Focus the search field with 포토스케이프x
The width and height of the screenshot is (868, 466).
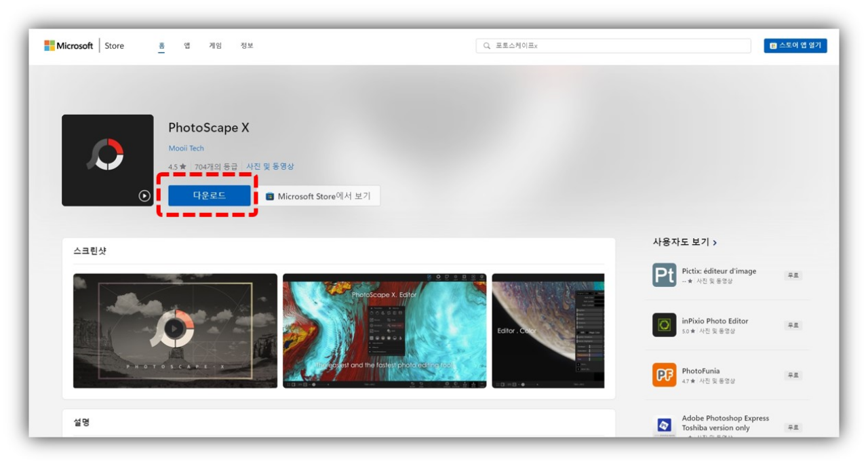click(x=614, y=45)
